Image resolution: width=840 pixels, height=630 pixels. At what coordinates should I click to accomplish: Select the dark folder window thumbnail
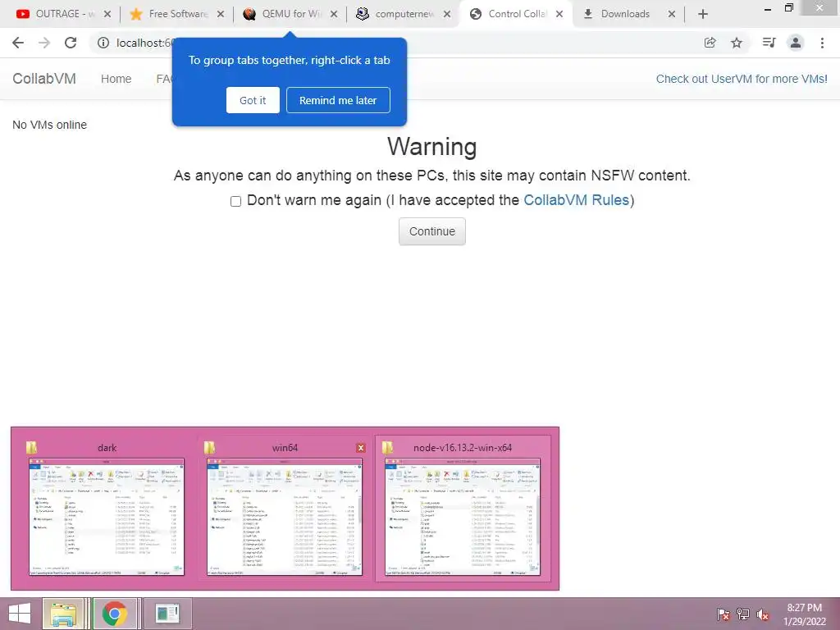(107, 509)
